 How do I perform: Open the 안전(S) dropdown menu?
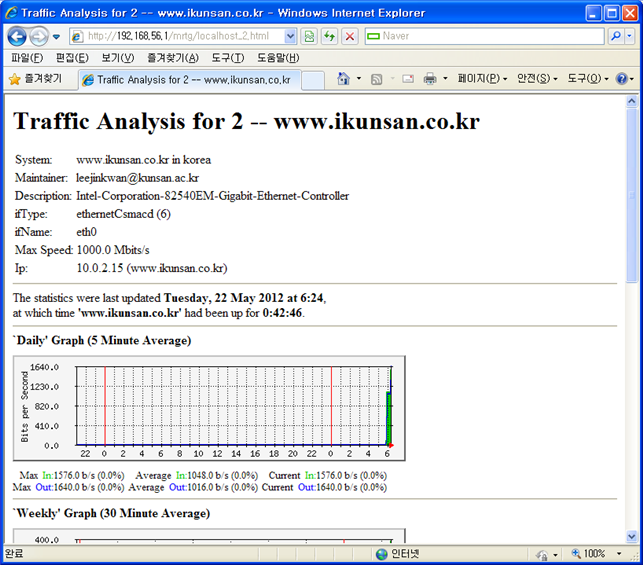537,78
